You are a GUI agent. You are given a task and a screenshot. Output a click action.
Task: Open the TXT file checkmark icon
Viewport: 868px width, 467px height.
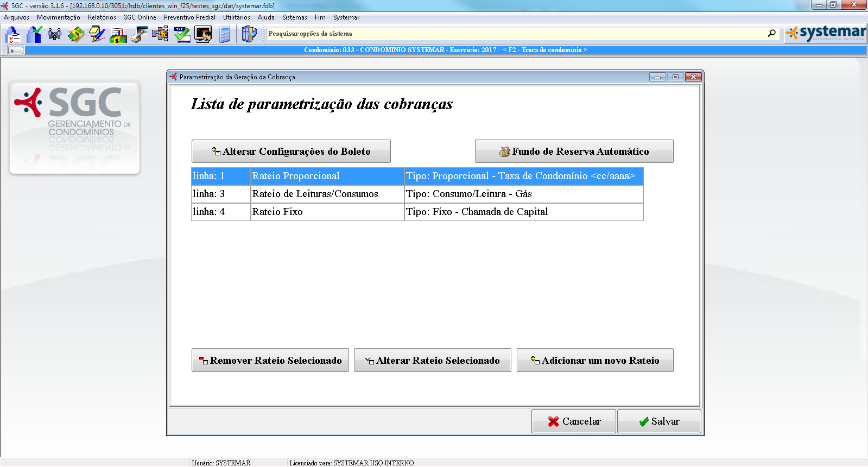(182, 35)
